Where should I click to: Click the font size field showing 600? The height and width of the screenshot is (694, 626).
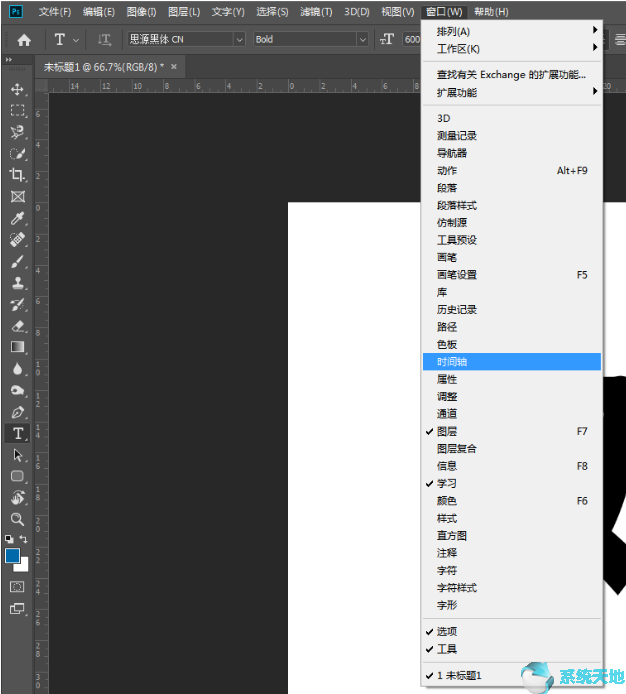(x=412, y=40)
